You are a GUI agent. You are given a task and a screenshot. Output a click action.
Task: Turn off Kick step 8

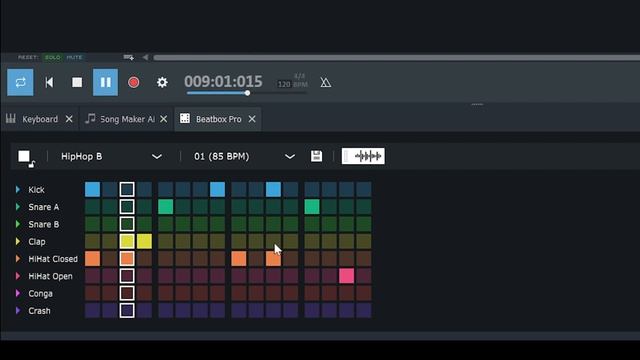click(x=217, y=189)
